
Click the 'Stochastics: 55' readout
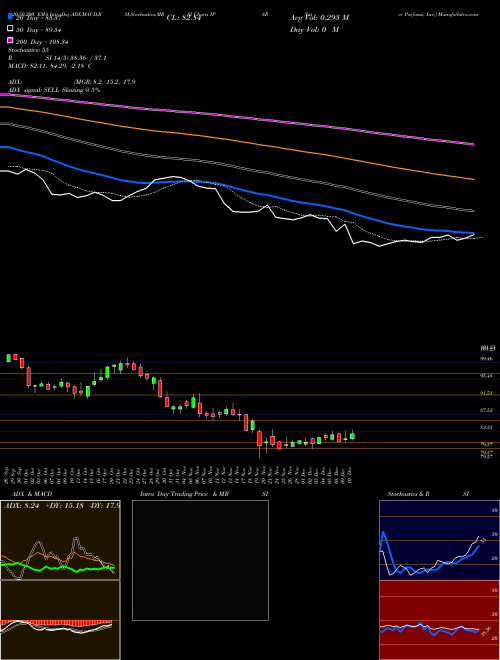(x=29, y=50)
